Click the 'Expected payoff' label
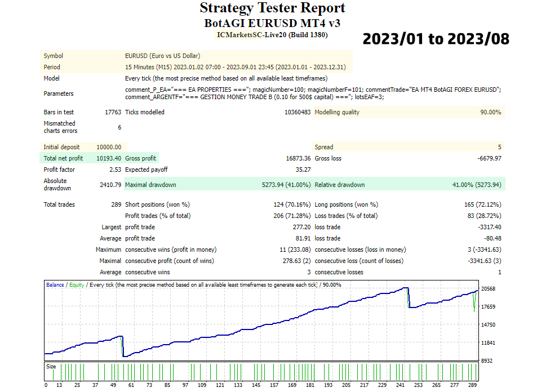The width and height of the screenshot is (537, 392). pyautogui.click(x=147, y=170)
